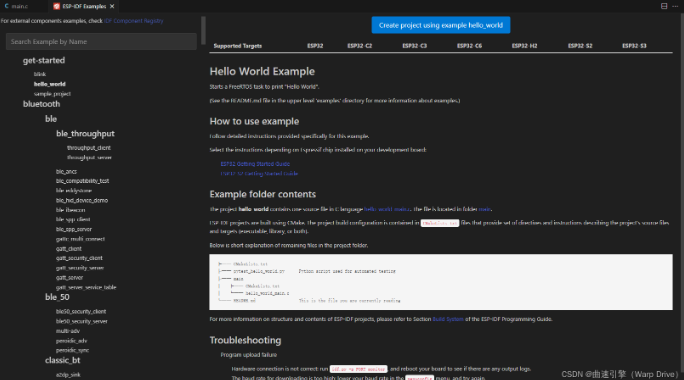Image resolution: width=684 pixels, height=380 pixels.
Task: Open the gatt_client example
Action: (68, 249)
